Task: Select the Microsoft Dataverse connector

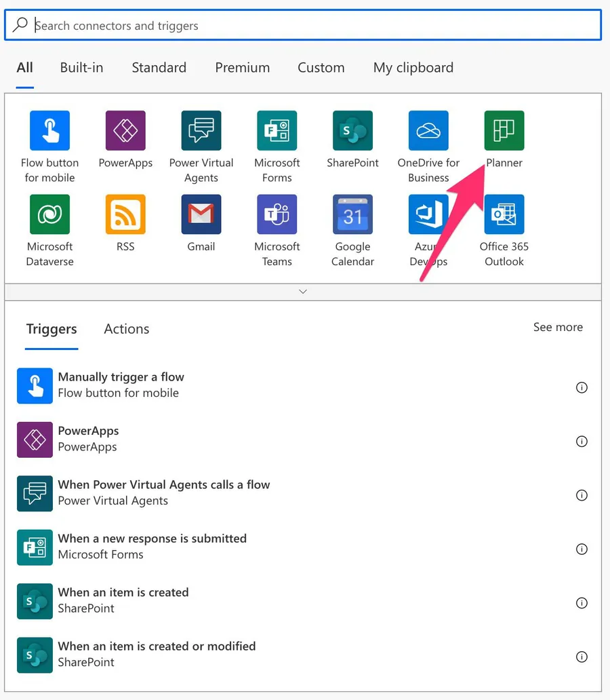Action: coord(50,214)
